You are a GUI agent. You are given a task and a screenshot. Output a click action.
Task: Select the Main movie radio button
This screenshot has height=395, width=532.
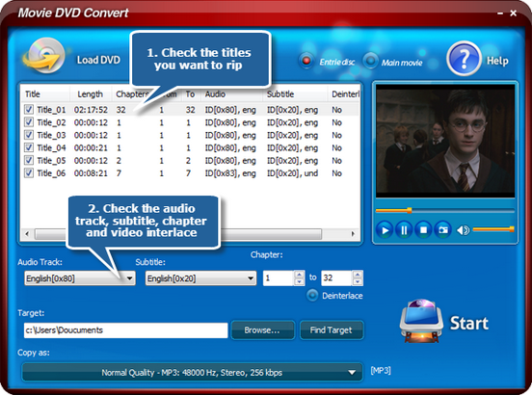(x=370, y=61)
